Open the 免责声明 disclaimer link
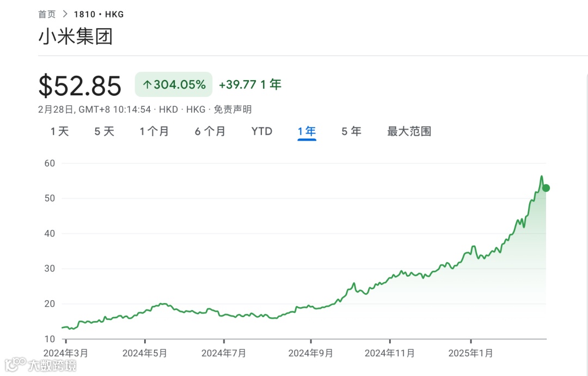The width and height of the screenshot is (588, 376). 232,110
